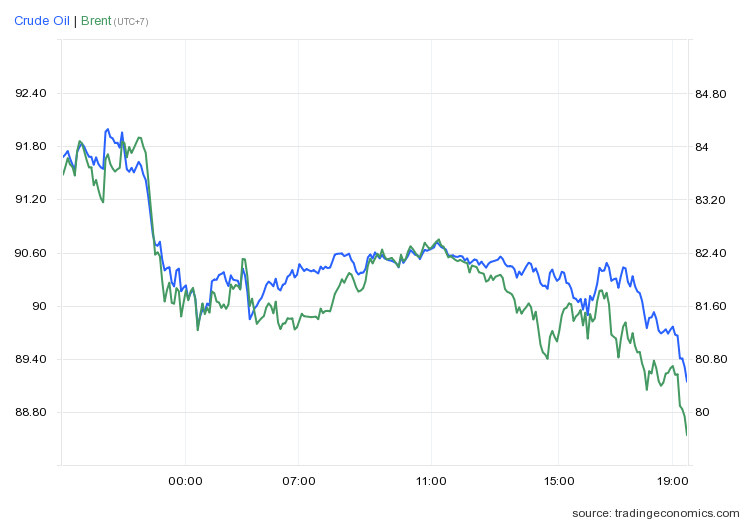Click the 82.40 right axis value
The width and height of the screenshot is (750, 520).
[710, 253]
